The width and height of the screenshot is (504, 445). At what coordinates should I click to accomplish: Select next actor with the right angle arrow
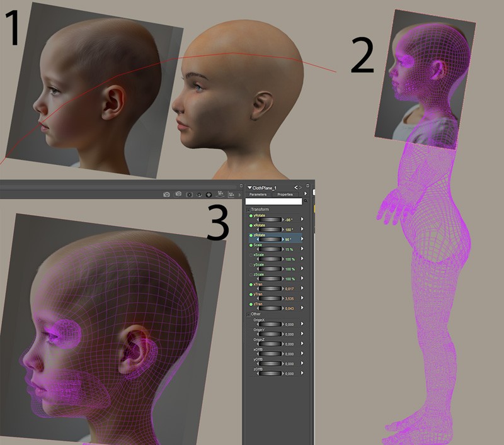[301, 188]
